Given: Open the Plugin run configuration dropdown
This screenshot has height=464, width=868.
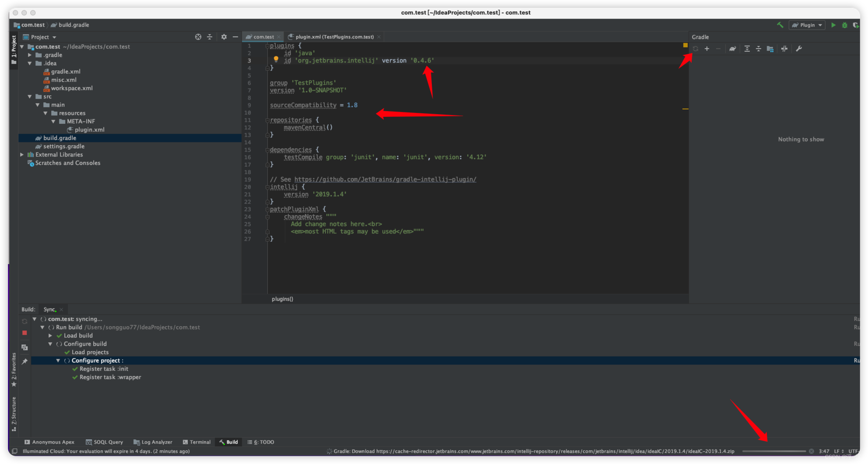Looking at the screenshot, I should point(807,25).
